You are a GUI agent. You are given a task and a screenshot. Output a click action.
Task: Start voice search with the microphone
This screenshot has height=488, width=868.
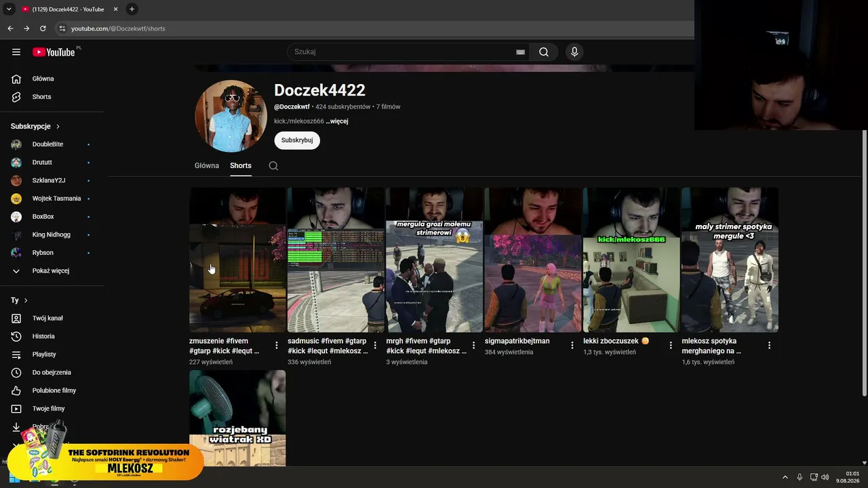point(574,52)
